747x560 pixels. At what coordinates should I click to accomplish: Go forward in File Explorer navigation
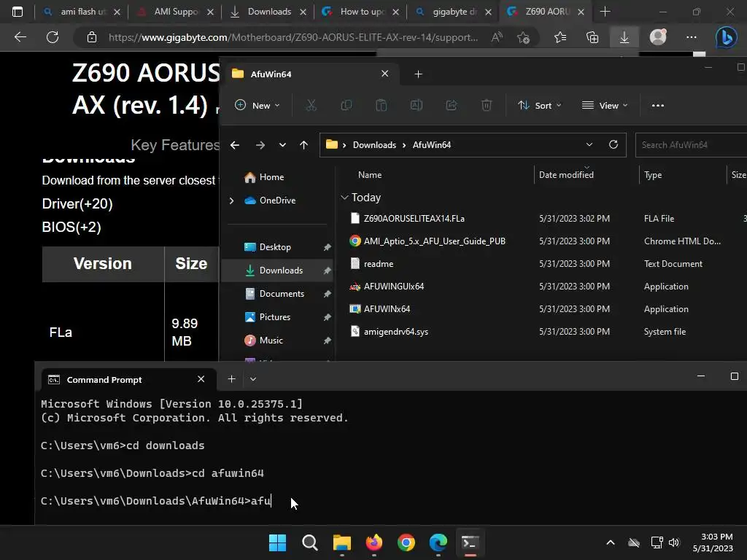point(260,145)
